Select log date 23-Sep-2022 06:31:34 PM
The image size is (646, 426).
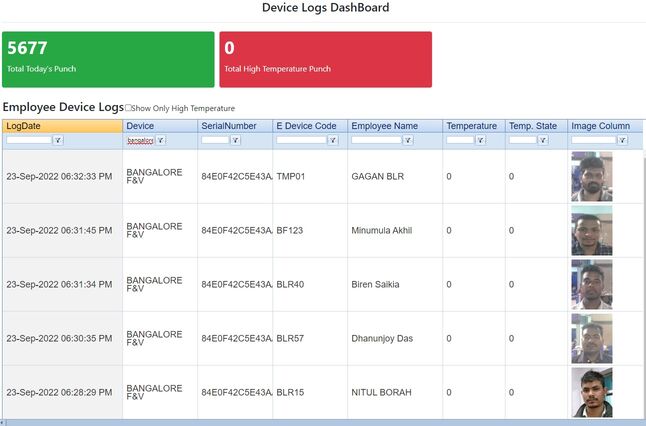[x=59, y=284]
